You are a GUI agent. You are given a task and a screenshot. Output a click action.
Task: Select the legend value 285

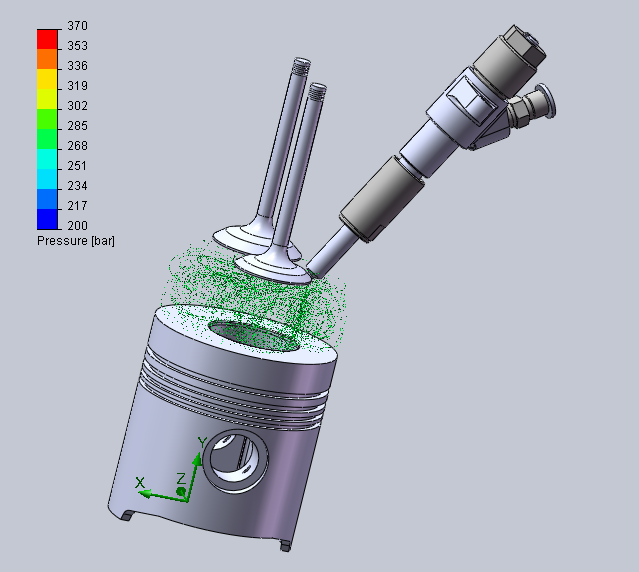tap(77, 125)
